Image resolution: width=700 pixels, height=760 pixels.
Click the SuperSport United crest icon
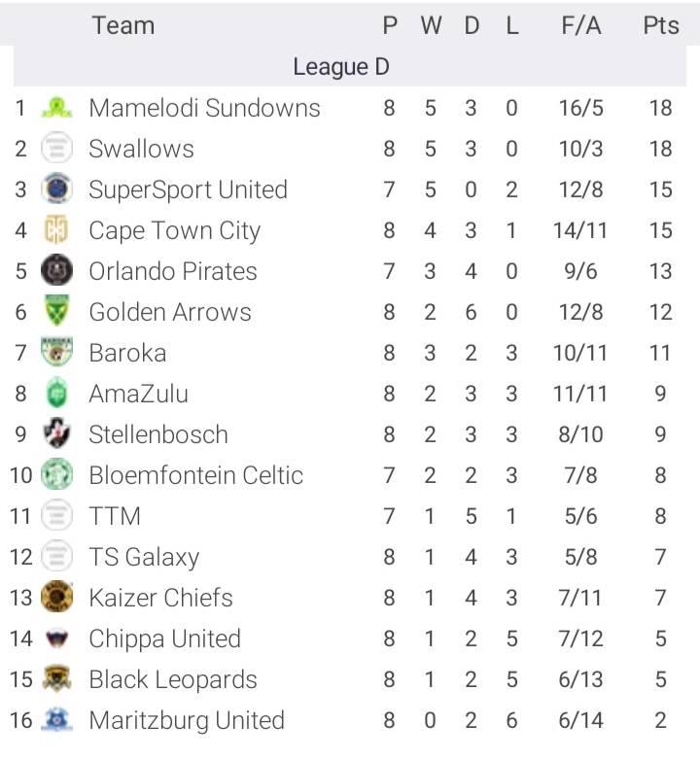coord(56,190)
